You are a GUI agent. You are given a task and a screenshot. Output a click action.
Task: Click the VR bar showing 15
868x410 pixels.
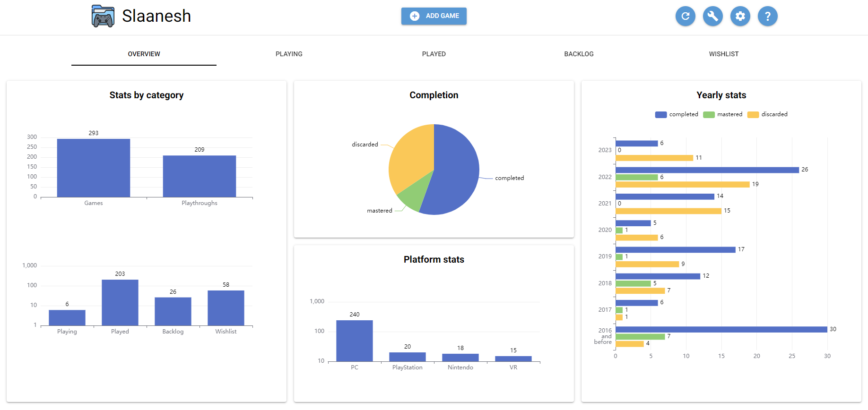513,359
